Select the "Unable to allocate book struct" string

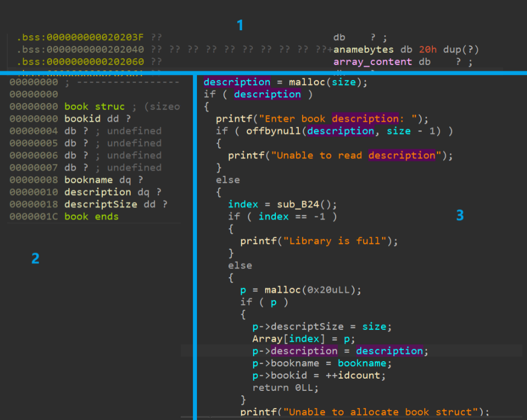pyautogui.click(x=381, y=412)
